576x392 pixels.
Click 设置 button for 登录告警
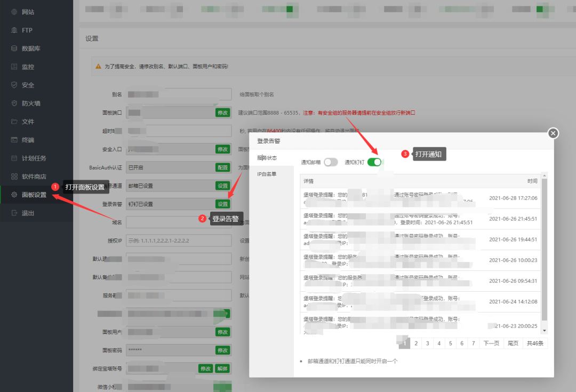click(222, 204)
